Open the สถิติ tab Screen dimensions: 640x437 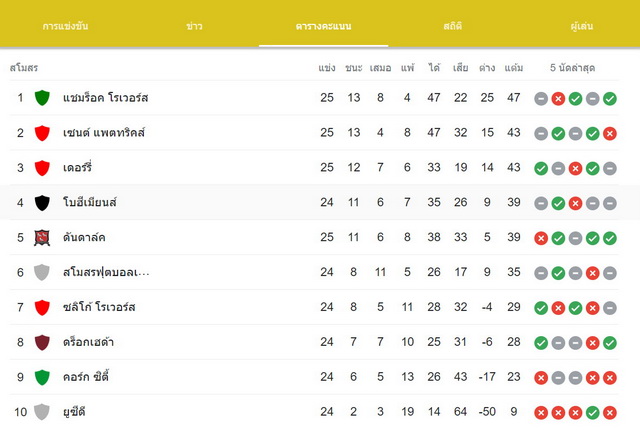pyautogui.click(x=453, y=26)
